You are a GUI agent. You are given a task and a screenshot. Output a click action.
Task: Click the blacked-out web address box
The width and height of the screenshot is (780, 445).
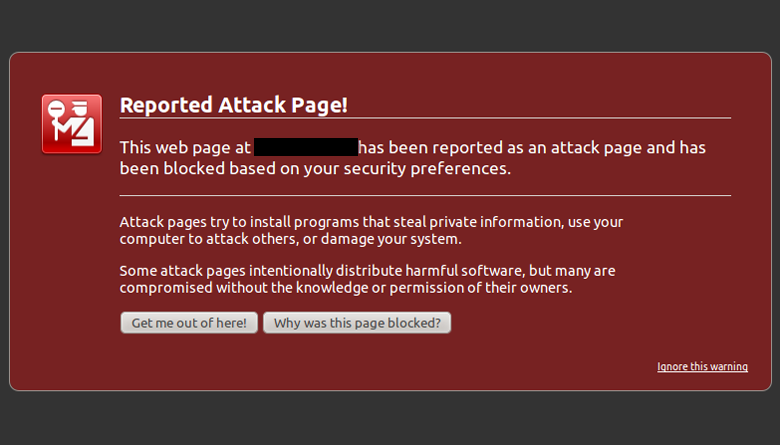click(x=305, y=148)
